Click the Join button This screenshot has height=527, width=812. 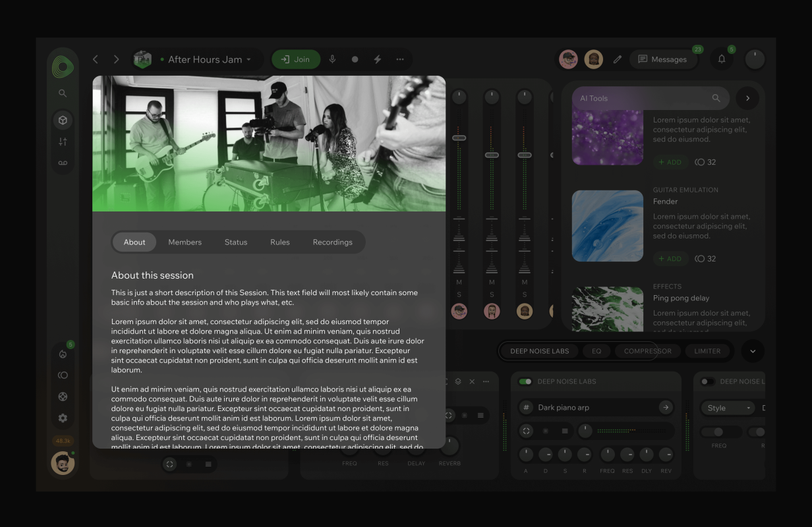(295, 59)
